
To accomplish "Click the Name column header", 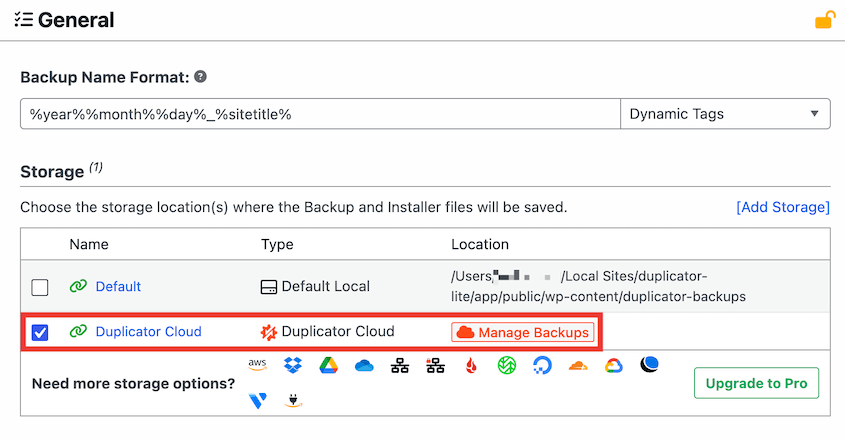I will pyautogui.click(x=89, y=244).
